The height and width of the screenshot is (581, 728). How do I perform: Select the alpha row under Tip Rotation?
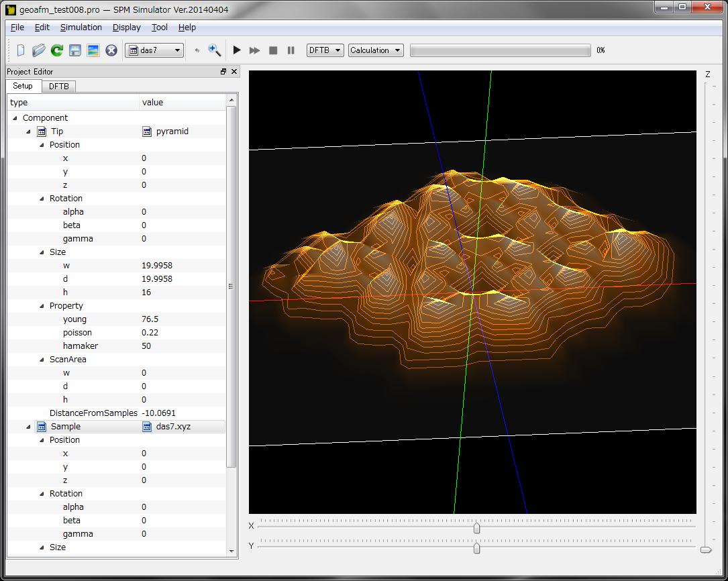click(x=117, y=211)
